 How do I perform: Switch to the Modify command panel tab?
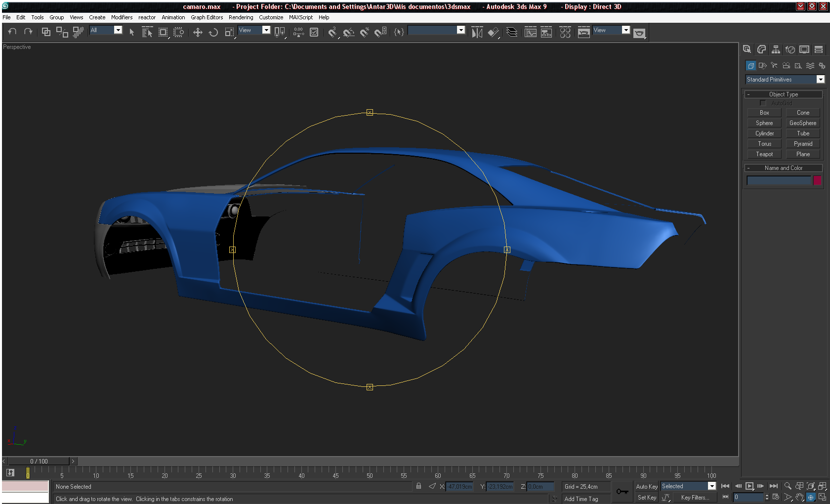(x=761, y=49)
